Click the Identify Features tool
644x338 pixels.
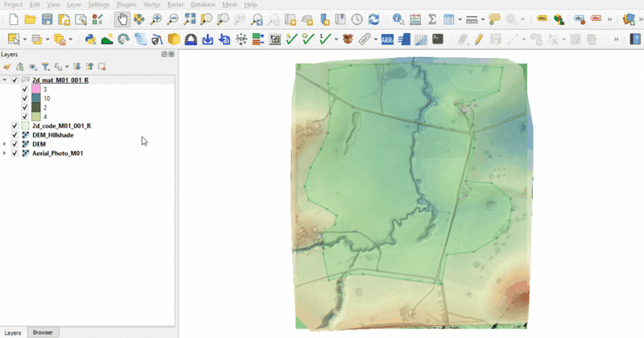click(x=398, y=19)
